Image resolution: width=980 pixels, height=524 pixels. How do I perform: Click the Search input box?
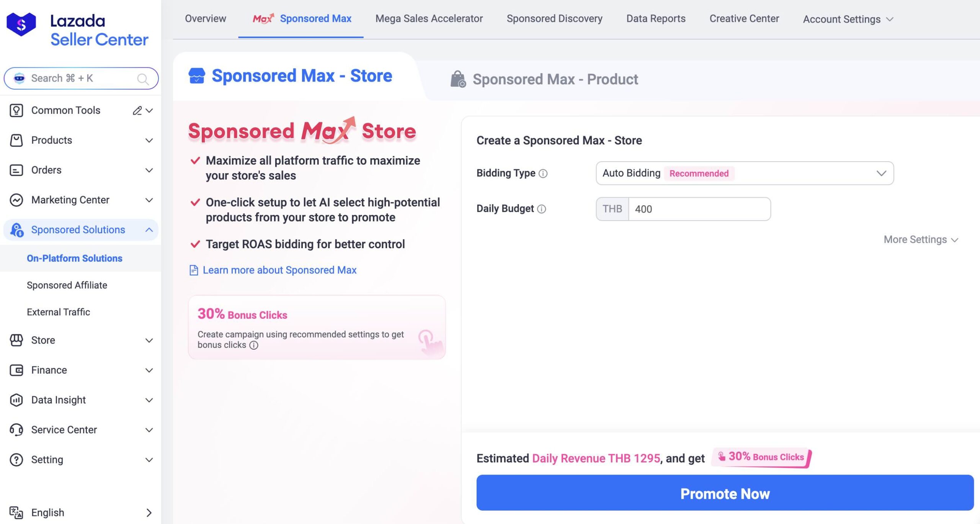[x=81, y=78]
